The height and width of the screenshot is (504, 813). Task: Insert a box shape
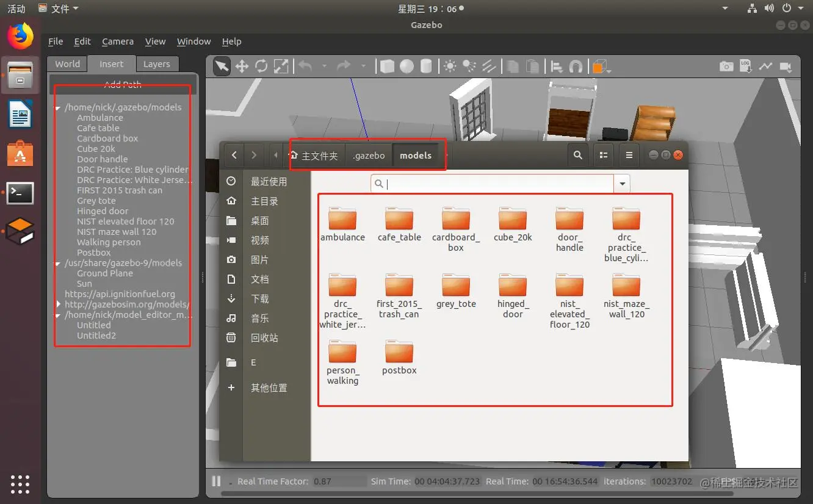pos(387,67)
